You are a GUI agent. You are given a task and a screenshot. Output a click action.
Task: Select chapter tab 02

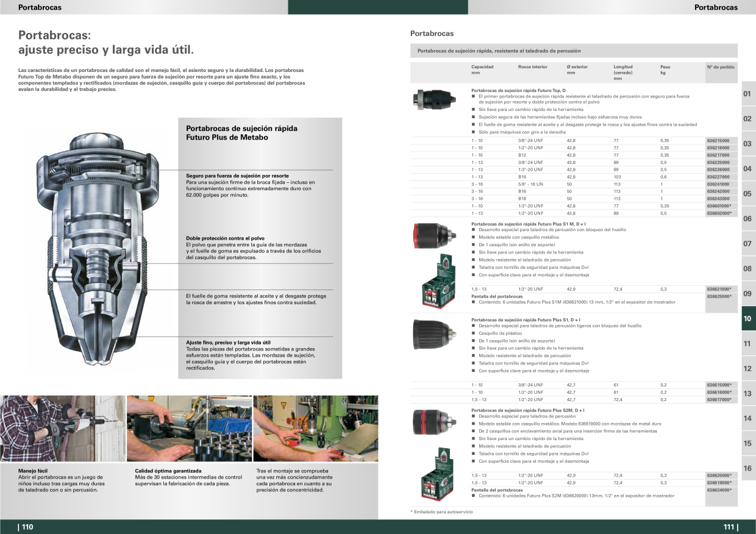point(748,119)
